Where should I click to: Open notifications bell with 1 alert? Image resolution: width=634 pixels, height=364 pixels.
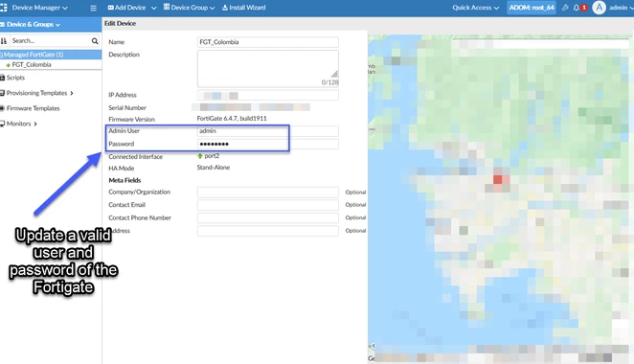[x=579, y=8]
